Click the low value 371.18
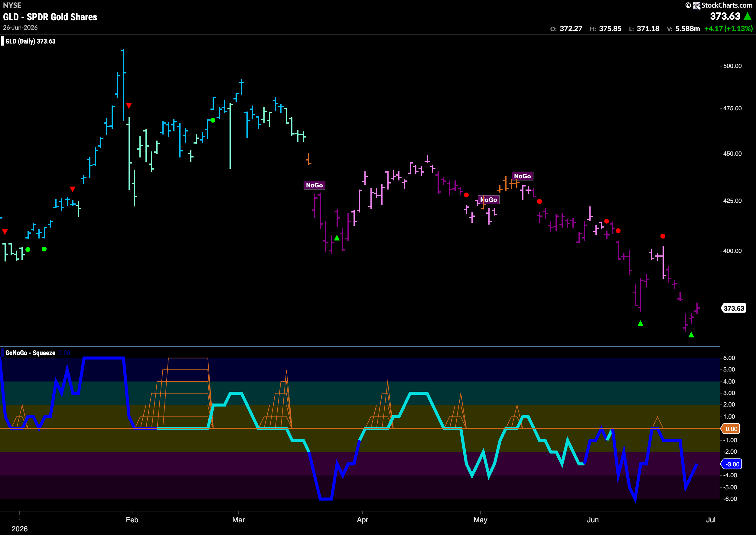756x535 pixels. (648, 29)
